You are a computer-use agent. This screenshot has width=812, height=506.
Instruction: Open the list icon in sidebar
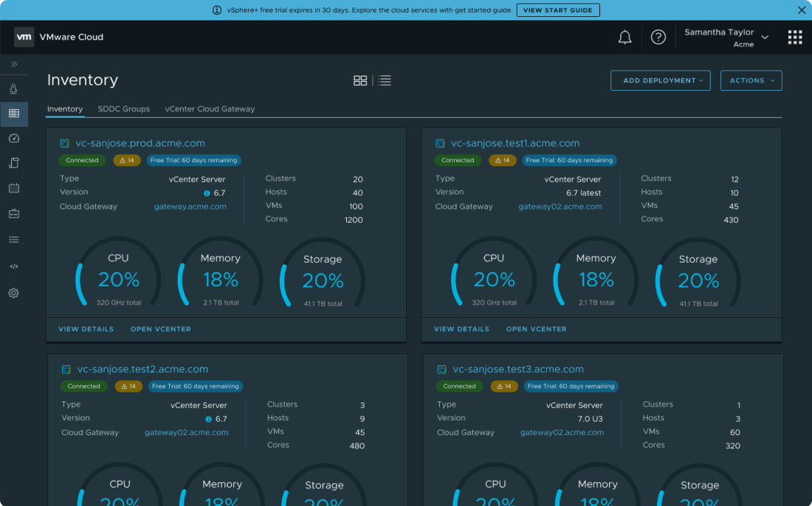point(14,240)
